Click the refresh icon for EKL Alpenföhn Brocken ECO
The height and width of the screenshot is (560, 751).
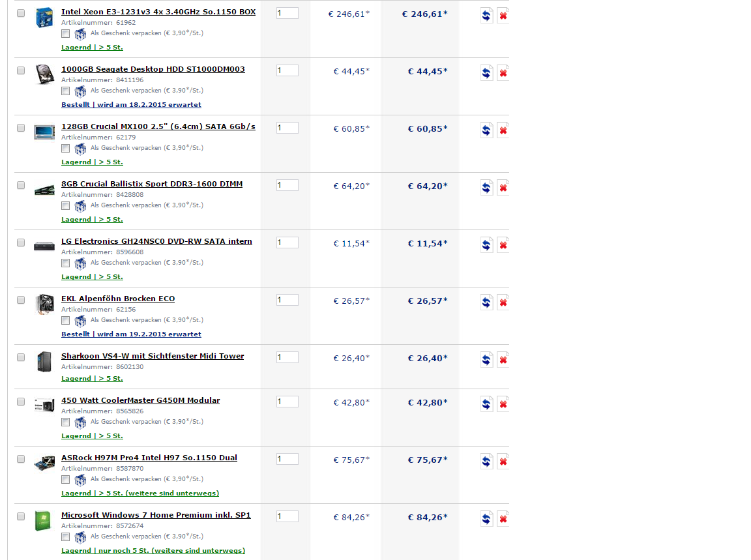tap(486, 302)
